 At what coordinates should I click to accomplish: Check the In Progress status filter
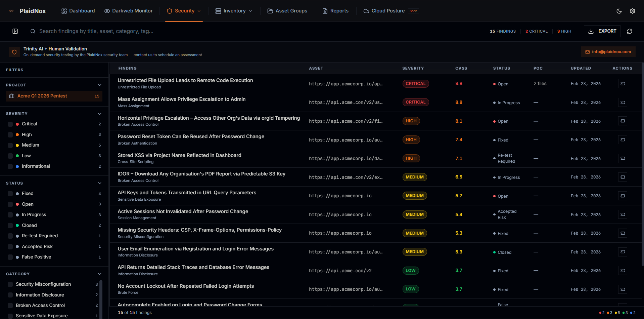10,215
